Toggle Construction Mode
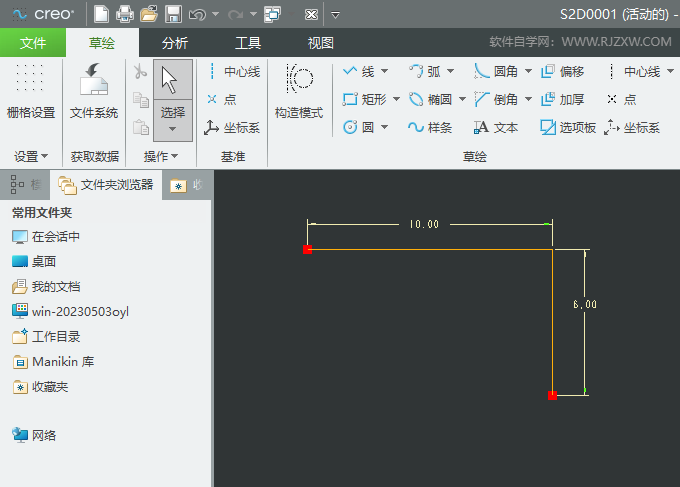Image resolution: width=680 pixels, height=487 pixels. (299, 91)
